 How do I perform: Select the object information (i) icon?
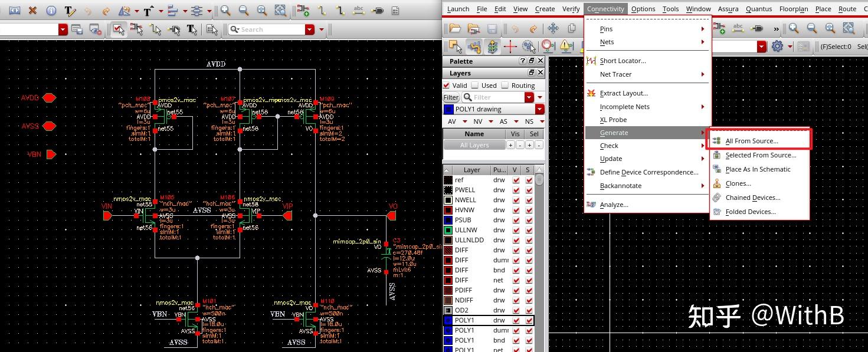[x=51, y=10]
